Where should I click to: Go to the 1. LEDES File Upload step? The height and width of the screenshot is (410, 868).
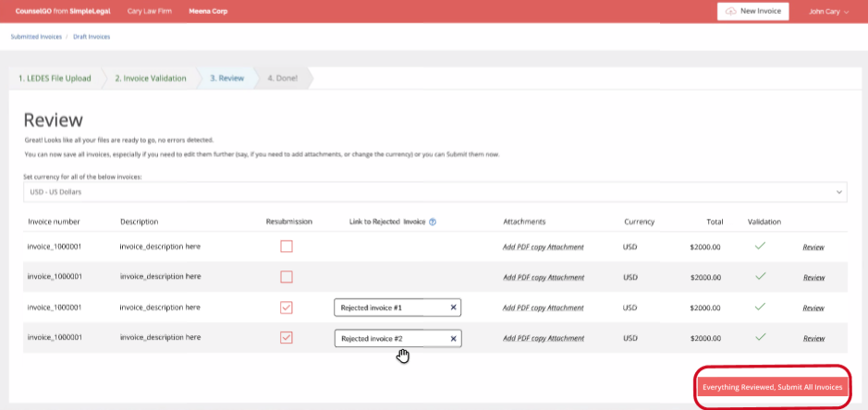point(55,78)
